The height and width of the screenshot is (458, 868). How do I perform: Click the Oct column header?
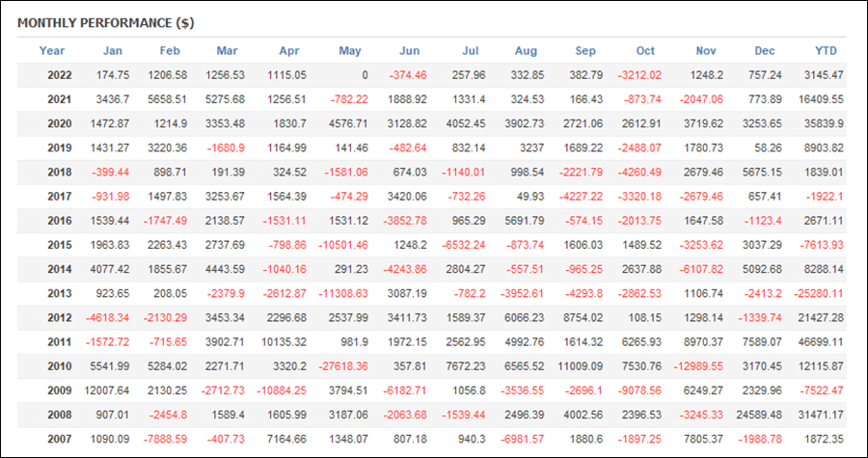coord(645,51)
